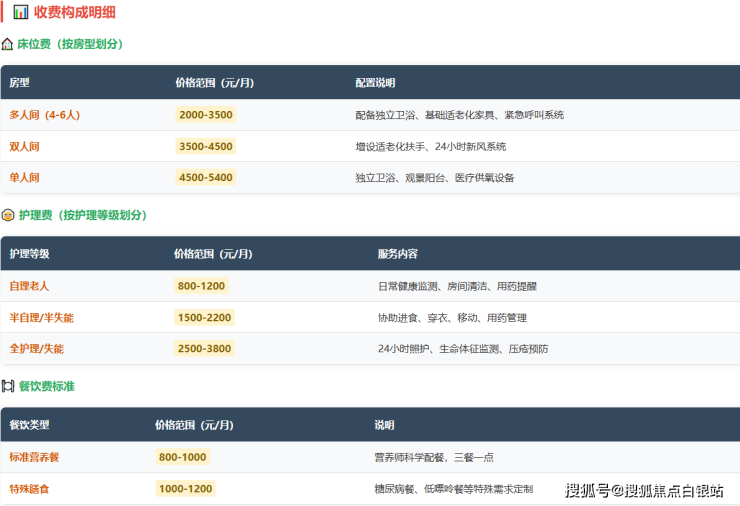The width and height of the screenshot is (740, 506).
Task: Click the 日常健康监测 service description
Action: (457, 287)
